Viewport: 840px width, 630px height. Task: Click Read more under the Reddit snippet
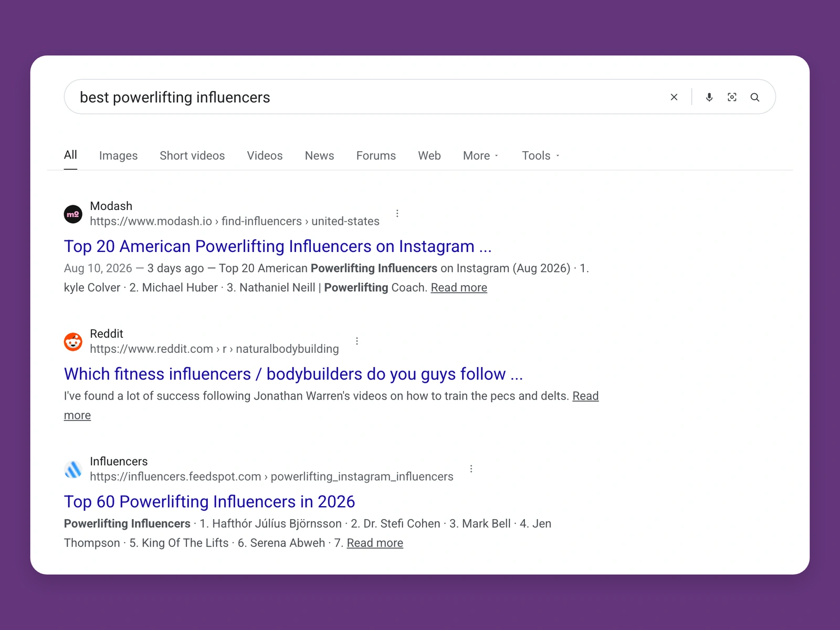pos(585,396)
